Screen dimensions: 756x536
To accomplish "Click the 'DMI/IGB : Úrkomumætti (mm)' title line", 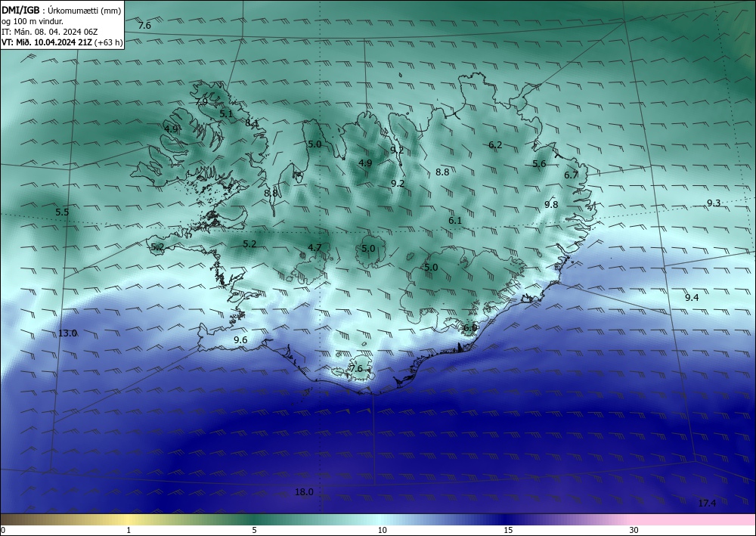I will point(61,10).
